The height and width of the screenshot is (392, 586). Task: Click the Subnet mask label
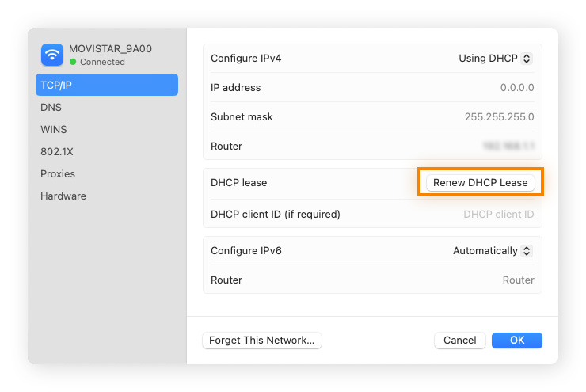click(242, 117)
